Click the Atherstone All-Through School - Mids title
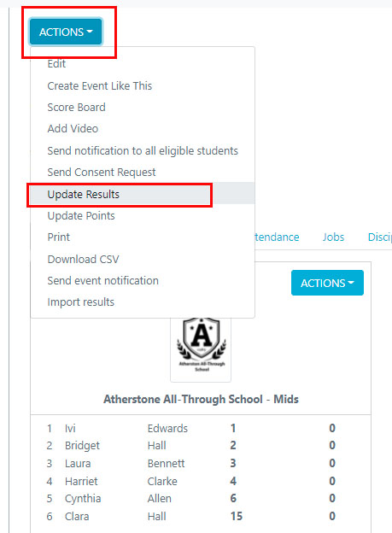 (x=201, y=399)
